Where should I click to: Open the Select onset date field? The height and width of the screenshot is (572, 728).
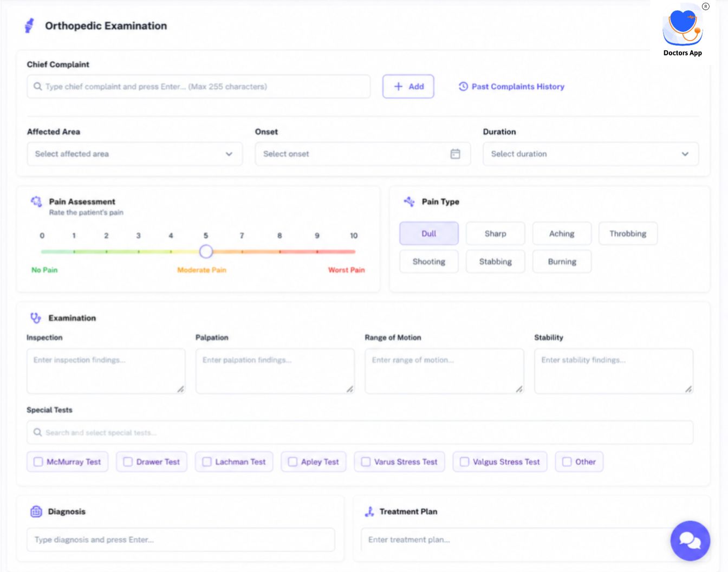(363, 154)
